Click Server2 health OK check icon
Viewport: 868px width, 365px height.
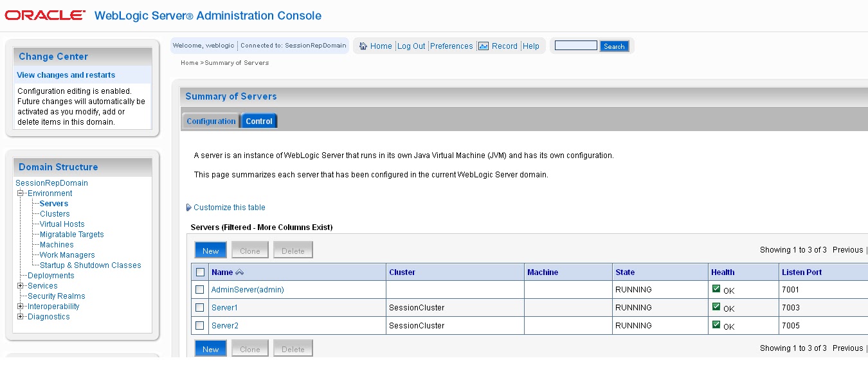click(716, 325)
